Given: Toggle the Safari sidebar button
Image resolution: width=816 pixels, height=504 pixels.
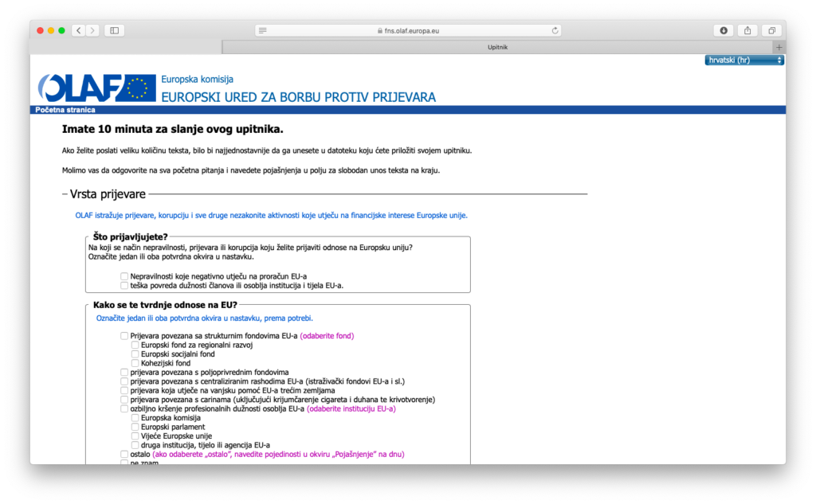Looking at the screenshot, I should coord(114,30).
